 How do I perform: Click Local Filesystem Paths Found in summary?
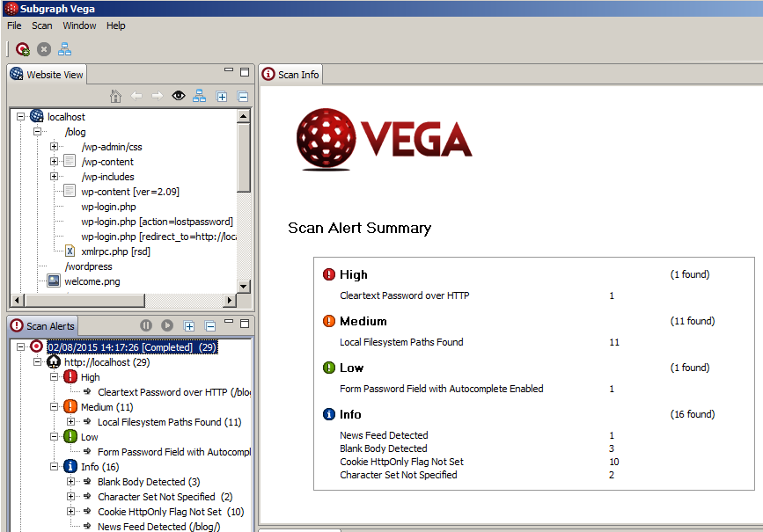click(401, 342)
